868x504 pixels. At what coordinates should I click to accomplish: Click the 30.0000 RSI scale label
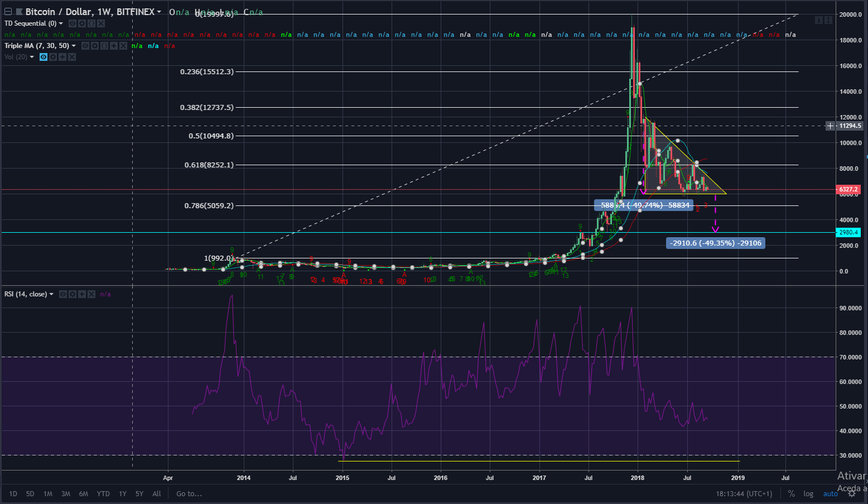click(851, 455)
